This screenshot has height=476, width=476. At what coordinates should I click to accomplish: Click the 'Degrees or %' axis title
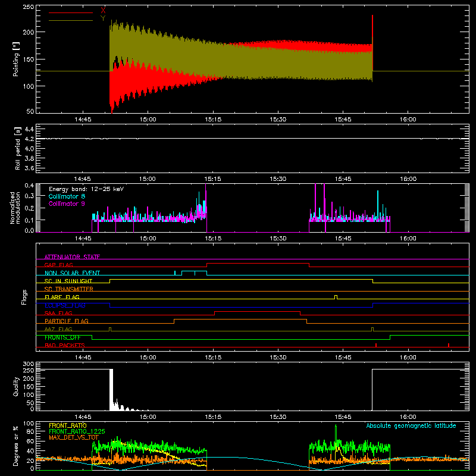[16, 446]
